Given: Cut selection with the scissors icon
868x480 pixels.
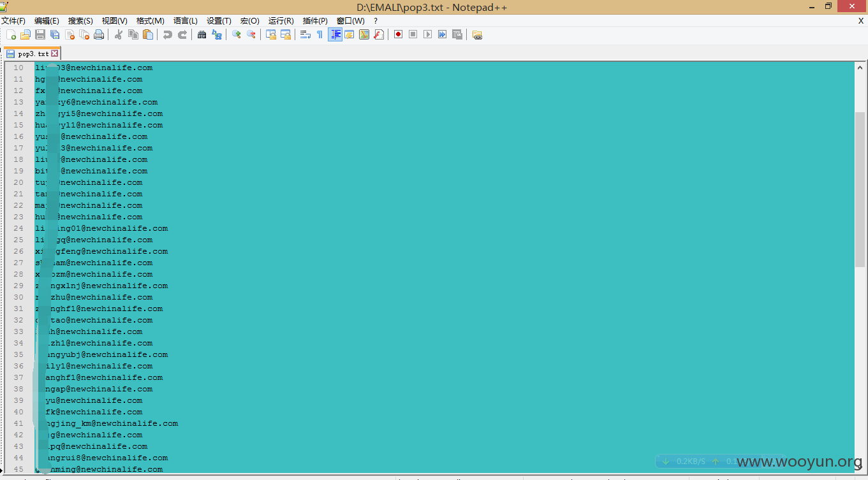Looking at the screenshot, I should pyautogui.click(x=118, y=34).
